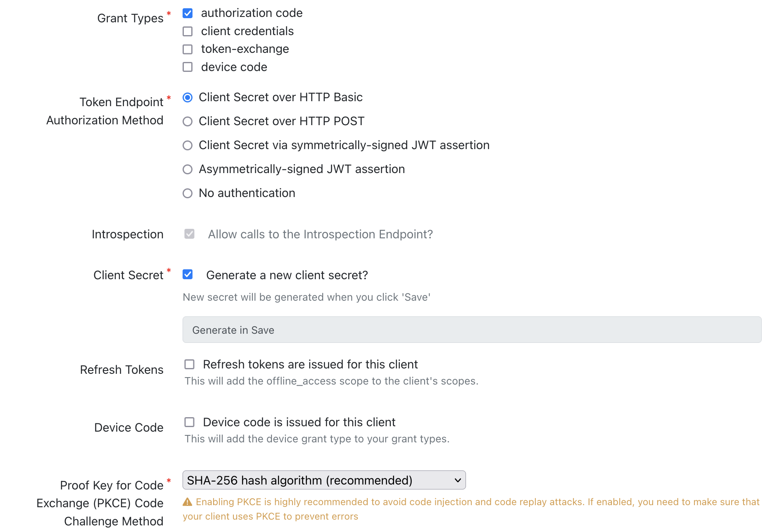Click the Grant Types required asterisk

[x=169, y=13]
